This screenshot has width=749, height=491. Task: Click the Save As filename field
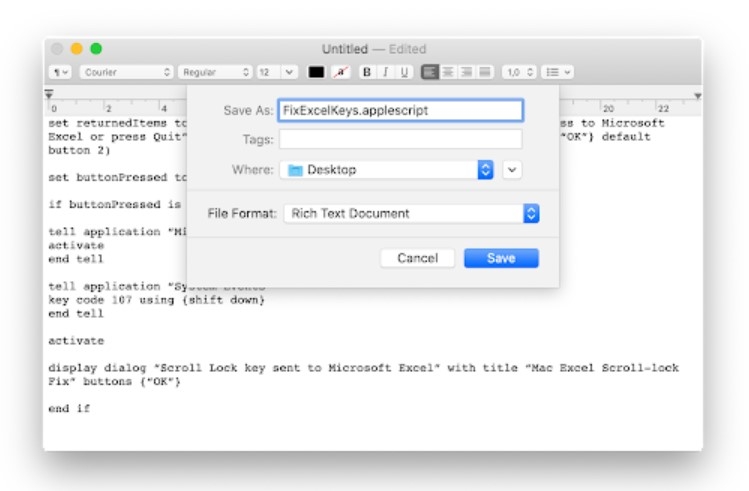(400, 110)
